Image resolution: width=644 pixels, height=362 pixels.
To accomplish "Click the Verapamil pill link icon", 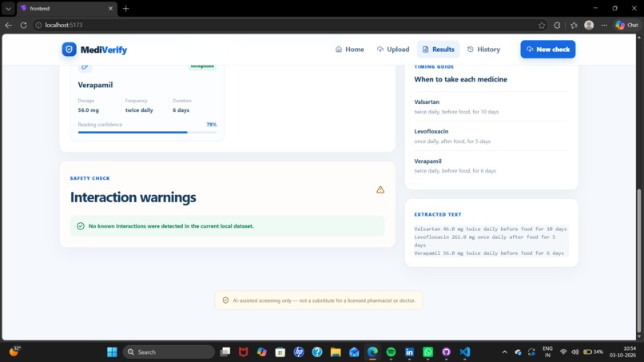I will [x=85, y=66].
